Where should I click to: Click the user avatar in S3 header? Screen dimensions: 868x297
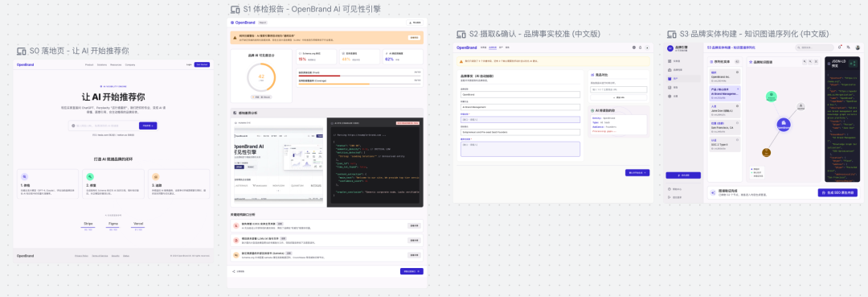(858, 48)
